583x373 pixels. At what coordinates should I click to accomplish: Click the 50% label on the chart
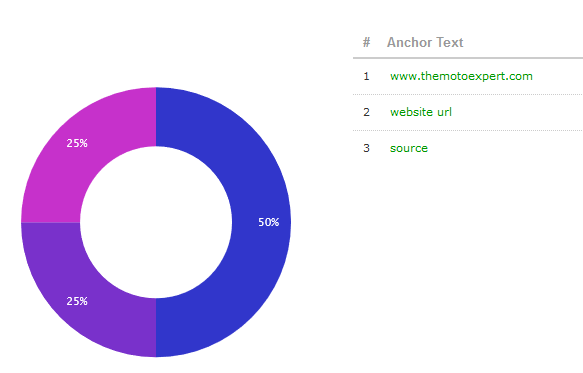pos(268,222)
